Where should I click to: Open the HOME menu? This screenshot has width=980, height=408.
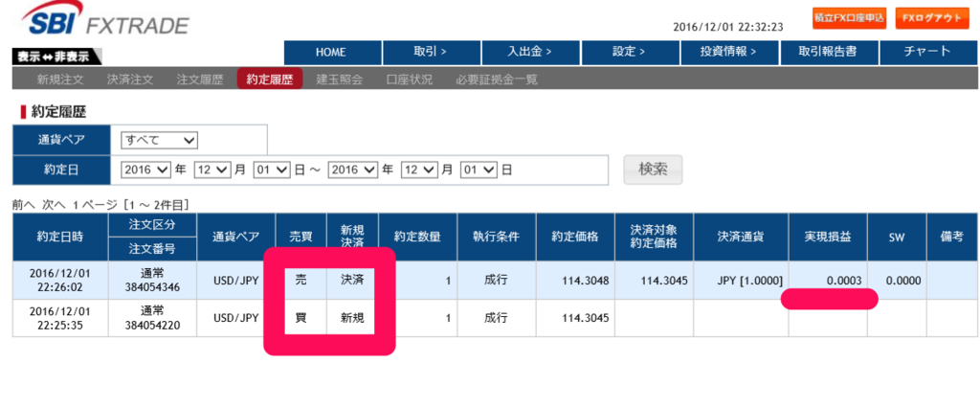tap(332, 53)
